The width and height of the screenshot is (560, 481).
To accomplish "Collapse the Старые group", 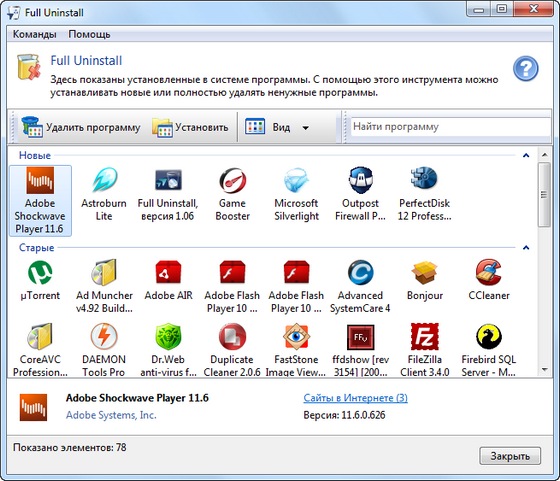I will (526, 248).
